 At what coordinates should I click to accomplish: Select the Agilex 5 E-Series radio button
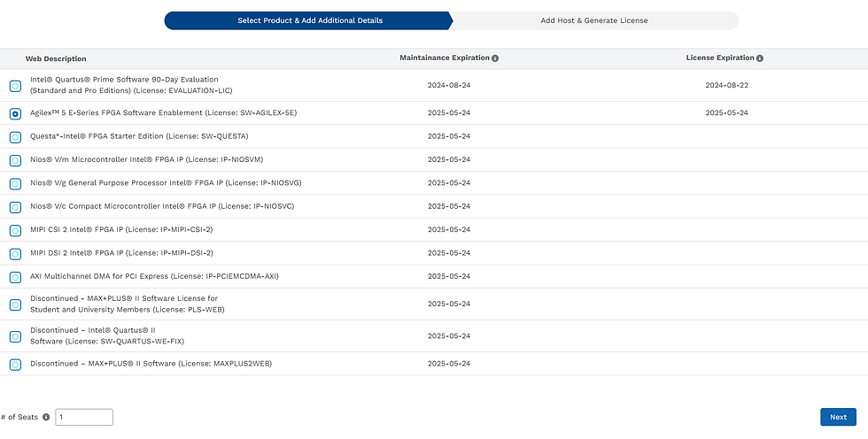(x=16, y=113)
